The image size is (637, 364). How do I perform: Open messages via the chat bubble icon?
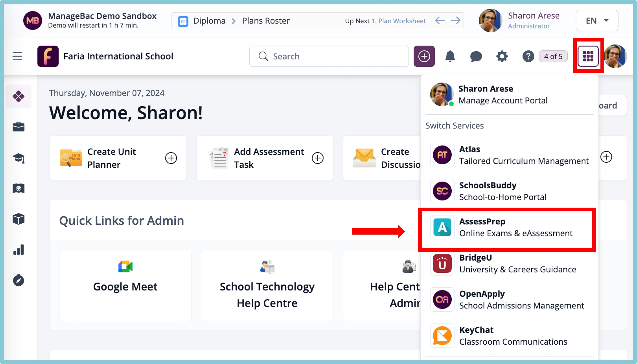[x=476, y=56]
